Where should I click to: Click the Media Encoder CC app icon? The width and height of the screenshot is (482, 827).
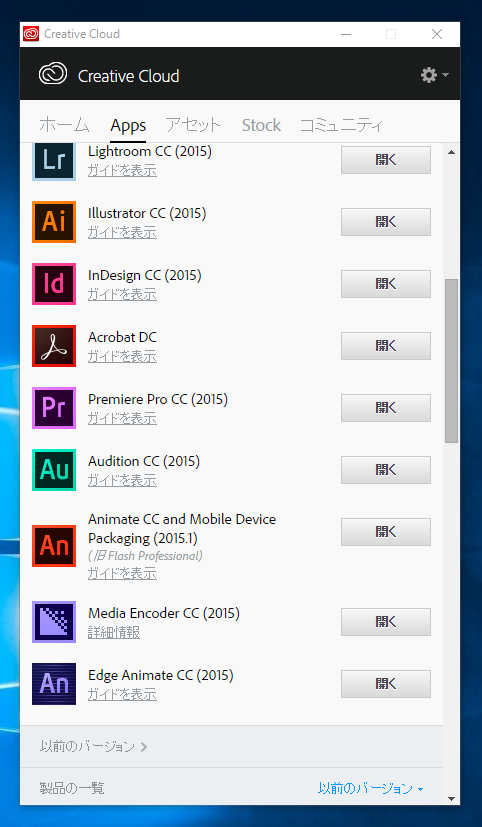[54, 622]
